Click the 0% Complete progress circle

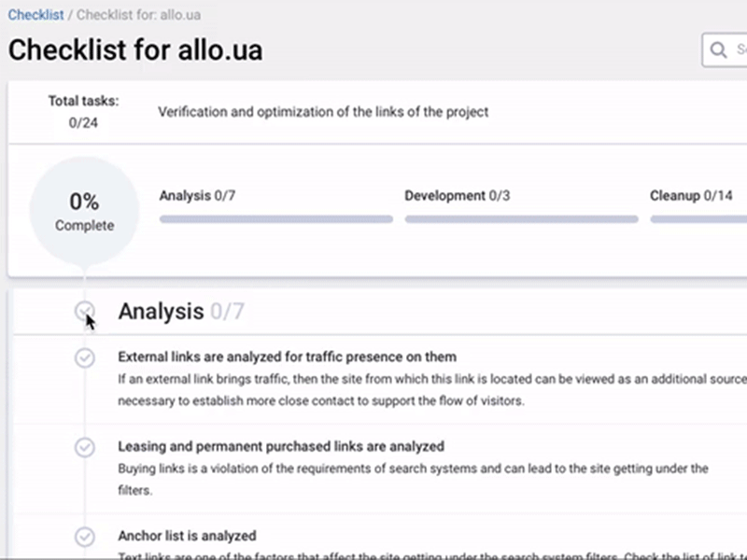click(84, 211)
